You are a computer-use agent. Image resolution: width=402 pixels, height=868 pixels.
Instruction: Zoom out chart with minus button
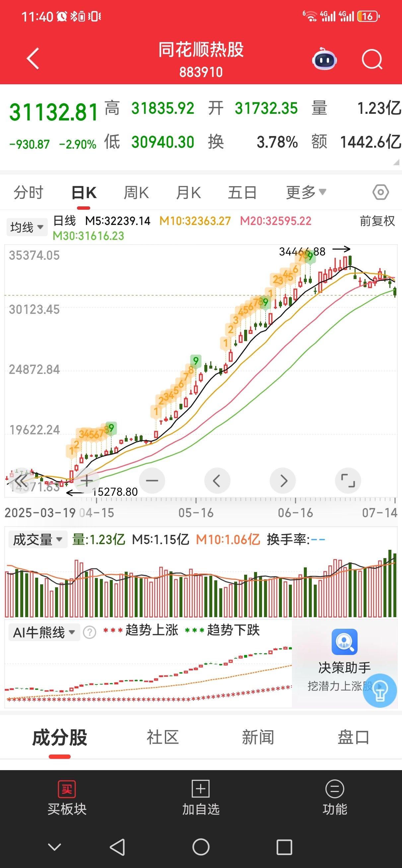point(152,481)
